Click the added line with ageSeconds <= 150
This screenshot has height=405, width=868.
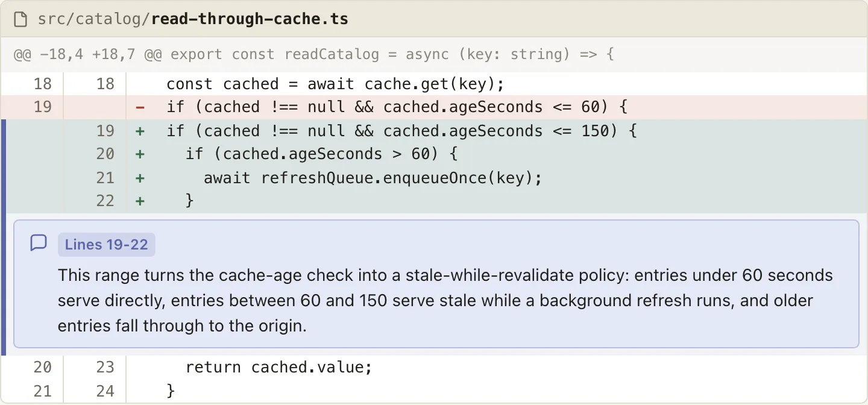coord(402,131)
